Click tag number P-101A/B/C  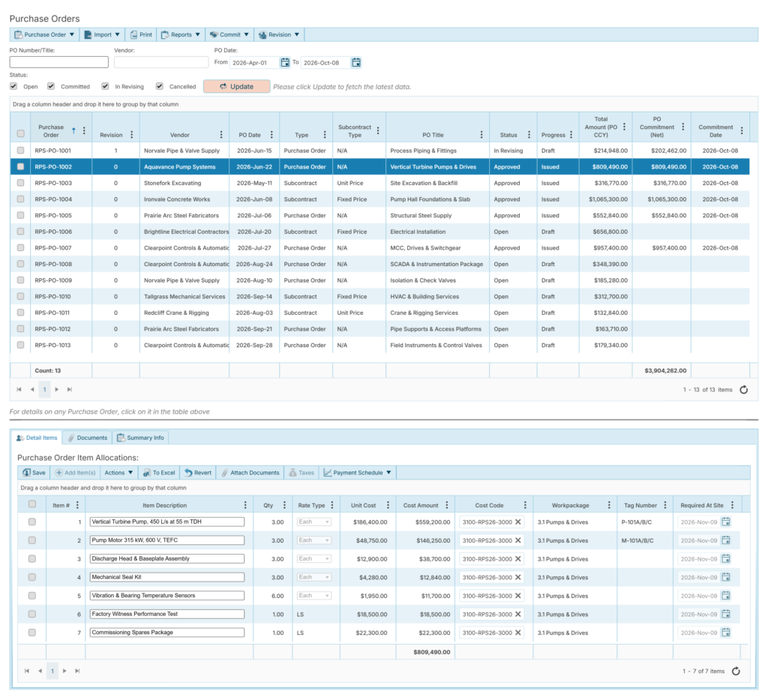tap(636, 522)
